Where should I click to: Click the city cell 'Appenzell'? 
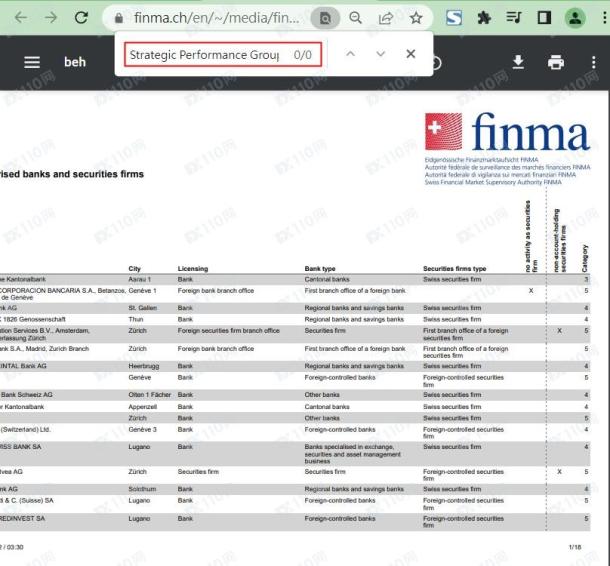[143, 407]
